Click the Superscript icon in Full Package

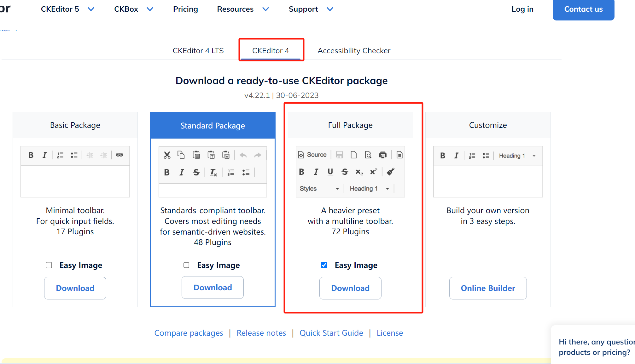click(x=374, y=172)
